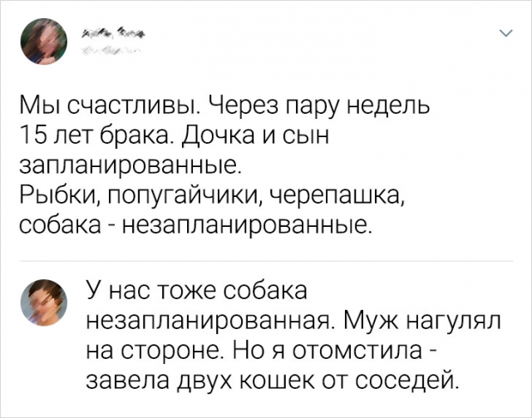Click the word 'запланированные.' in the tweet

(130, 165)
